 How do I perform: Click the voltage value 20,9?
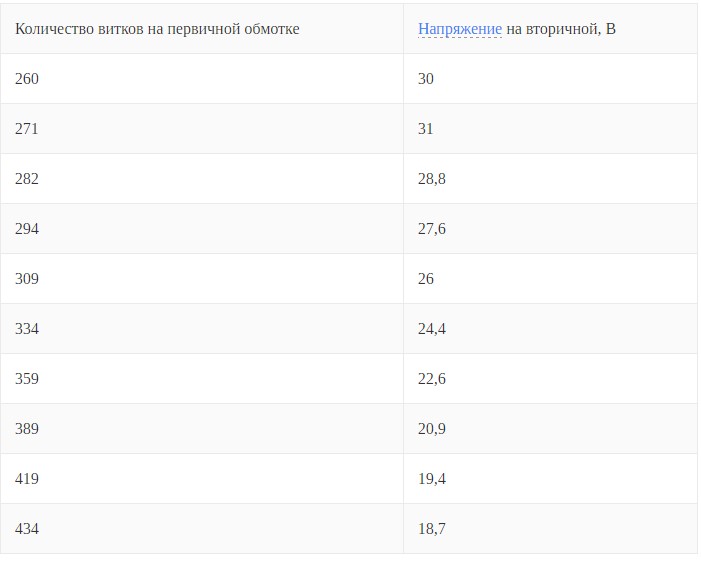pos(432,429)
